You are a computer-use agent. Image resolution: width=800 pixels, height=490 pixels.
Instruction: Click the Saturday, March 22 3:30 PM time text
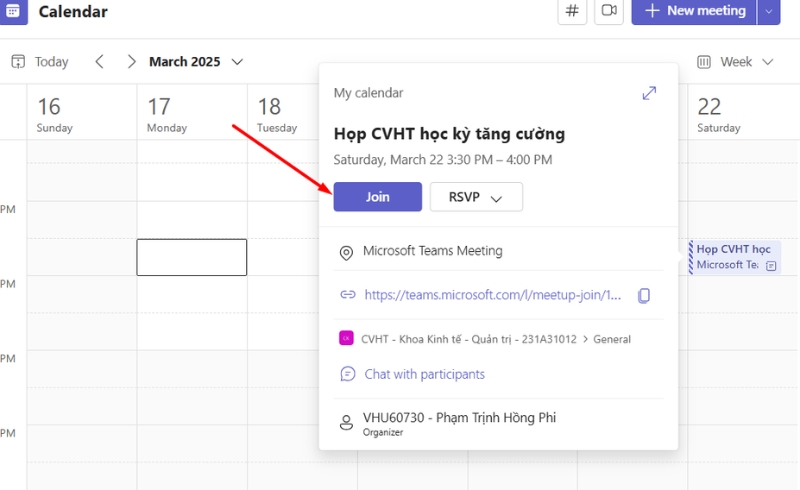tap(443, 160)
